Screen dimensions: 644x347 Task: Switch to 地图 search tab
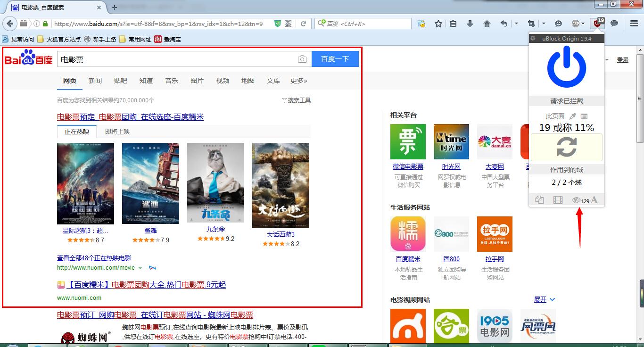(x=248, y=81)
